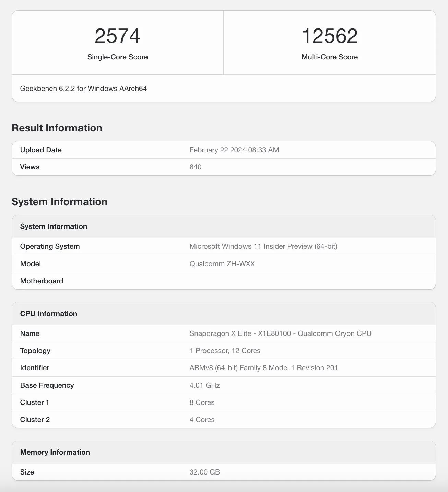Screen dimensions: 448x492
Task: Click the Identifier row label
Action: (35, 368)
